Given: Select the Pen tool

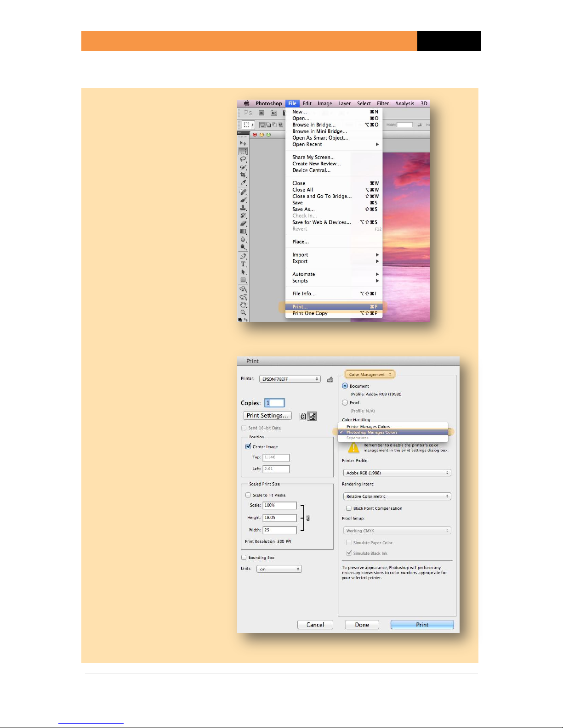Looking at the screenshot, I should pyautogui.click(x=243, y=256).
